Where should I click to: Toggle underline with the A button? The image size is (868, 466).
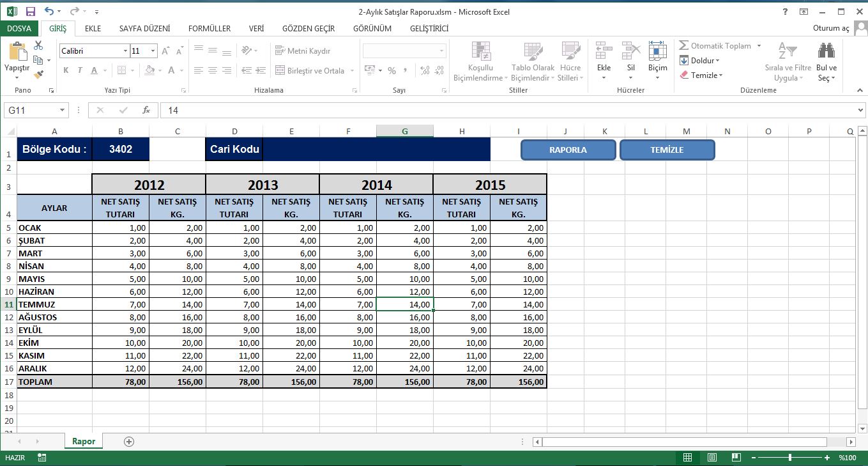coord(94,70)
